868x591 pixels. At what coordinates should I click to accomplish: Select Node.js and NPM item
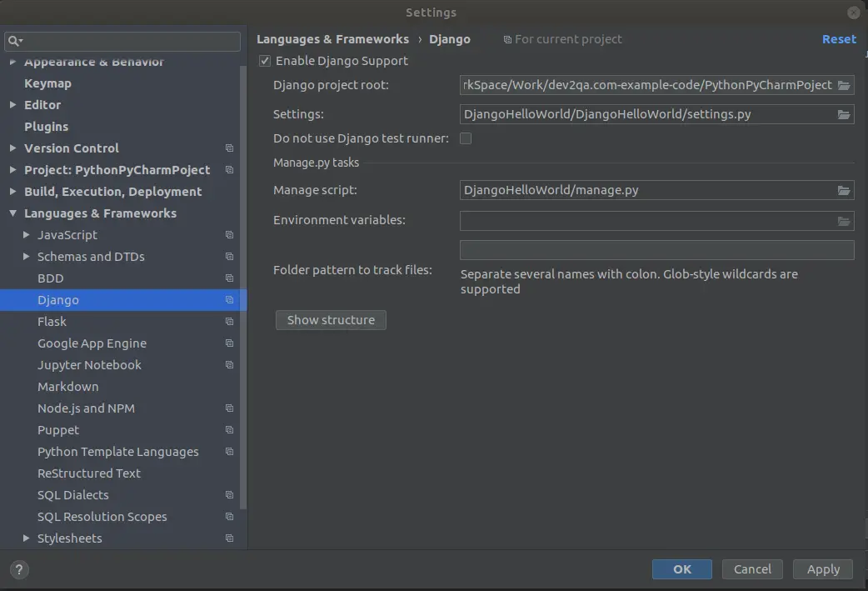pyautogui.click(x=86, y=408)
